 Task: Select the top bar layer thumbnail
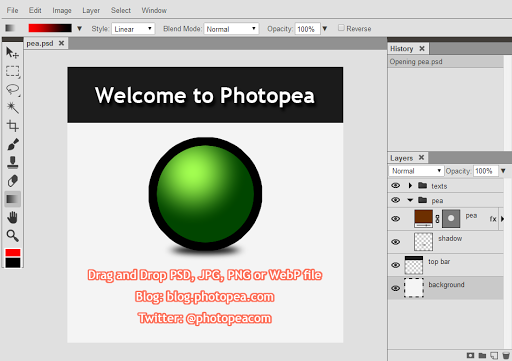pos(414,265)
